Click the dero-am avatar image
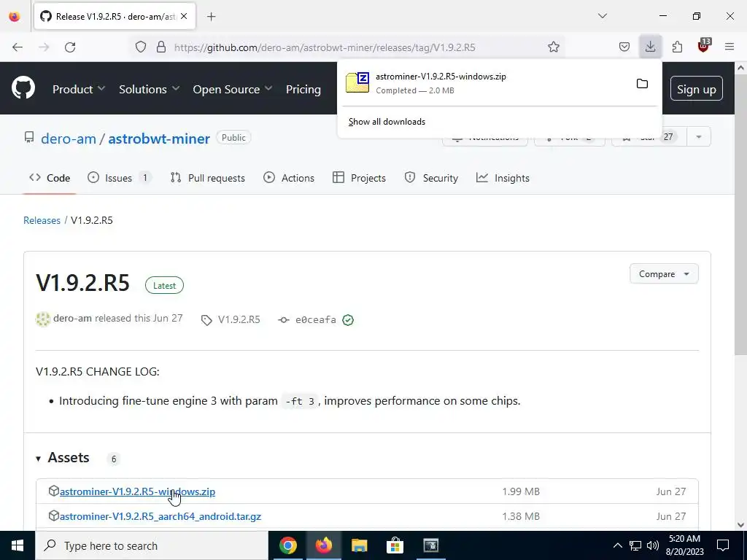The image size is (747, 560). [x=43, y=319]
